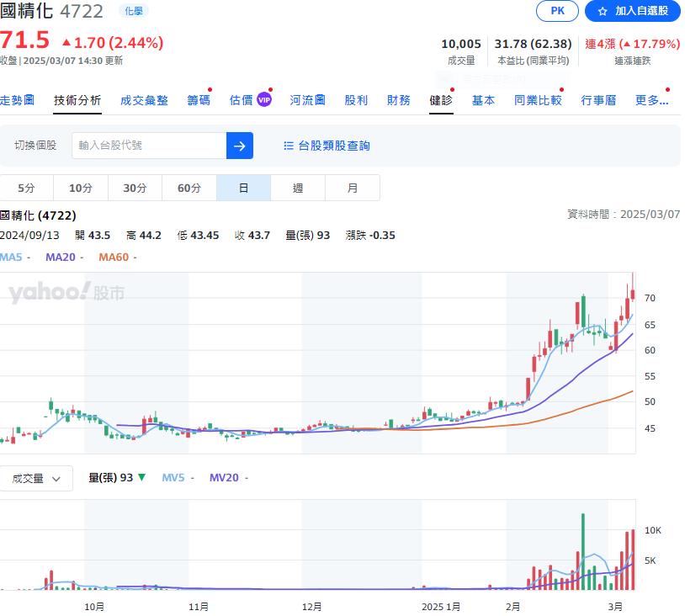Open the 走勢圖 tab
685x616 pixels.
pyautogui.click(x=17, y=100)
